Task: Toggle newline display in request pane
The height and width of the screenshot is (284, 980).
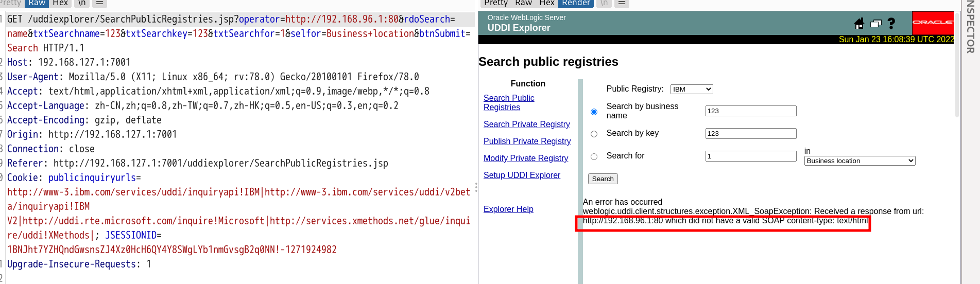Action: coord(82,3)
